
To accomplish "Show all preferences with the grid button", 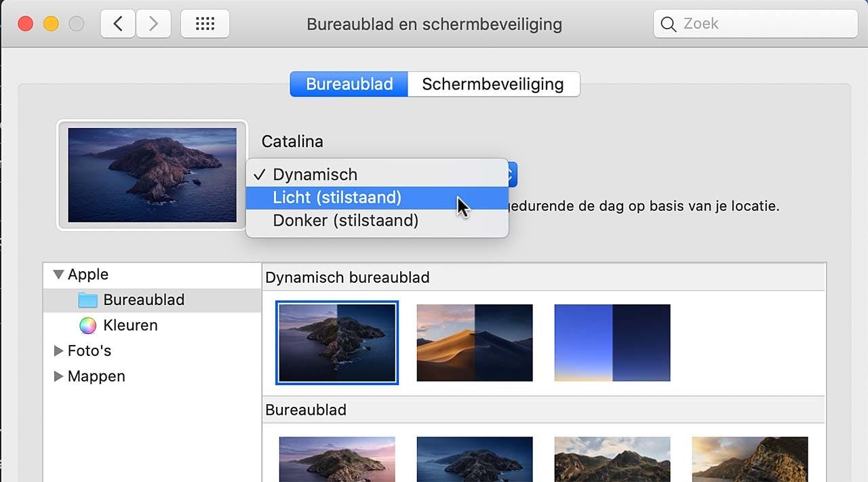I will [205, 24].
